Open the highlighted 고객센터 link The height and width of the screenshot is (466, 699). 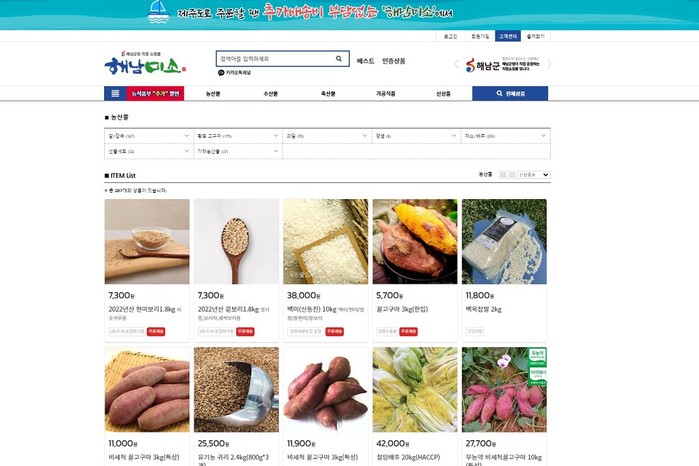coord(508,36)
